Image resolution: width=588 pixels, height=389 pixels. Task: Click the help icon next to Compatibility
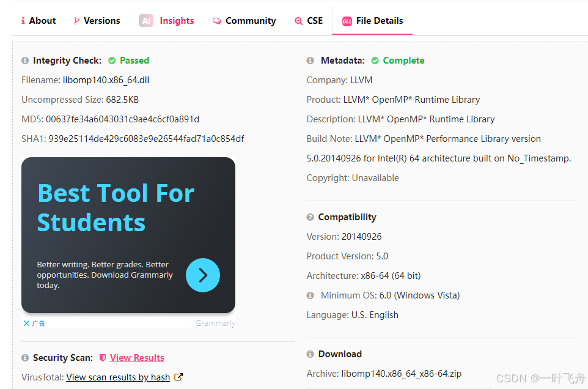click(x=310, y=217)
